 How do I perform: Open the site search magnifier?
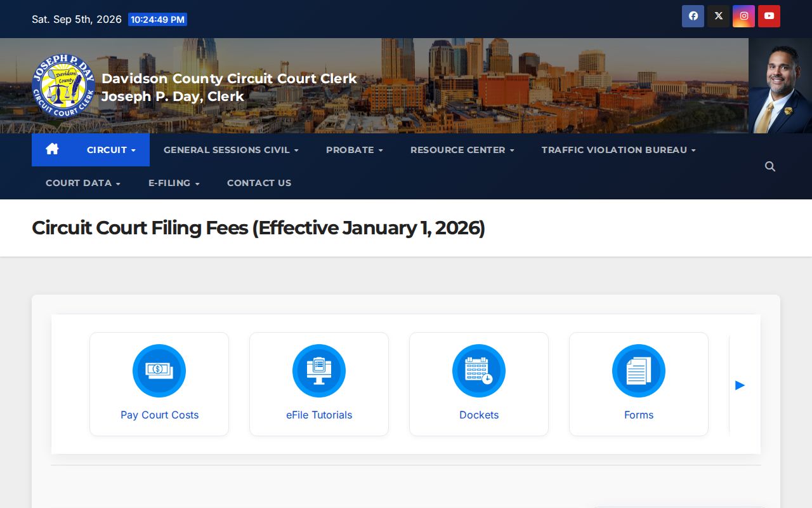tap(770, 166)
